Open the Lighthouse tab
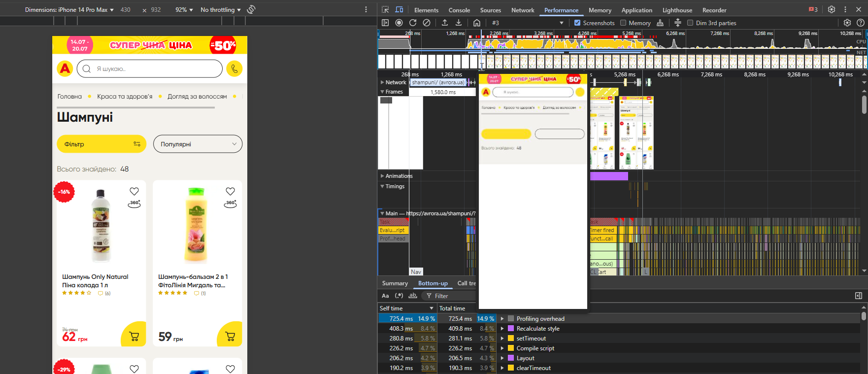 click(677, 10)
